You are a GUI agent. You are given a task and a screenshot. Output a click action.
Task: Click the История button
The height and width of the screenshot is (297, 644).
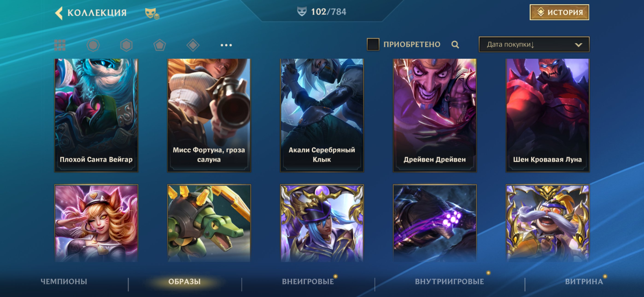click(559, 12)
